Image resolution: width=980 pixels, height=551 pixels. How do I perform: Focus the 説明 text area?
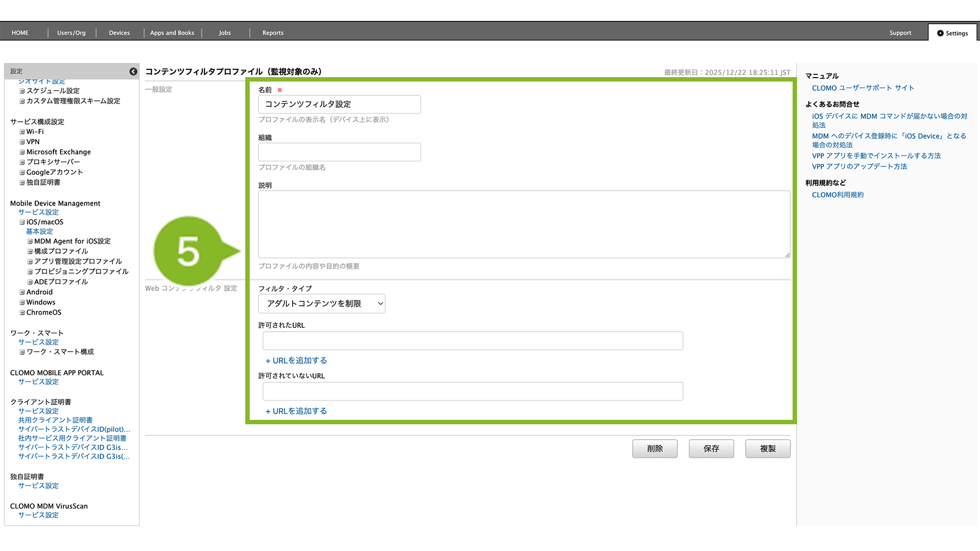pyautogui.click(x=524, y=224)
